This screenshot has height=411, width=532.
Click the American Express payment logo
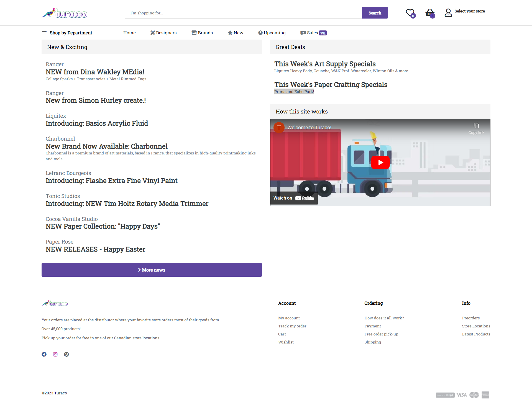(485, 395)
